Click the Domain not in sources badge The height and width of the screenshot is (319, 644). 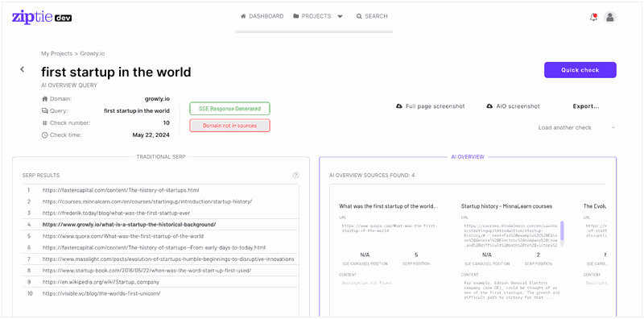click(x=229, y=126)
